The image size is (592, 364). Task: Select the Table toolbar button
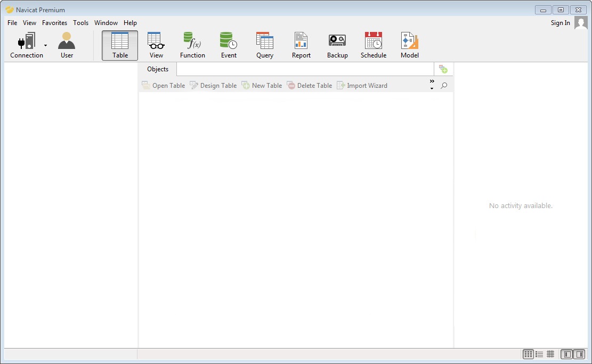120,45
